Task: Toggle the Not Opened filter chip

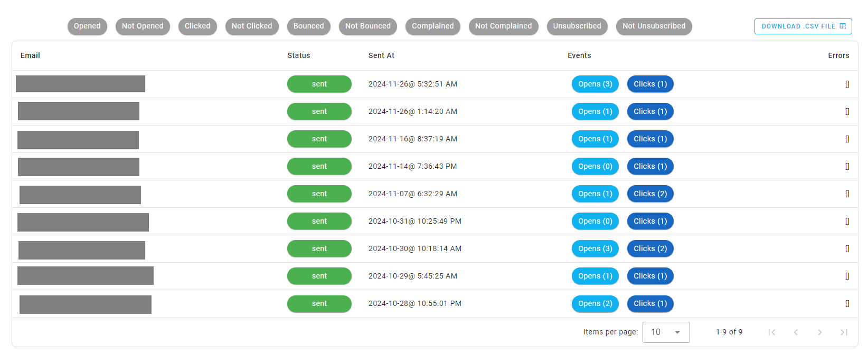Action: (x=143, y=26)
